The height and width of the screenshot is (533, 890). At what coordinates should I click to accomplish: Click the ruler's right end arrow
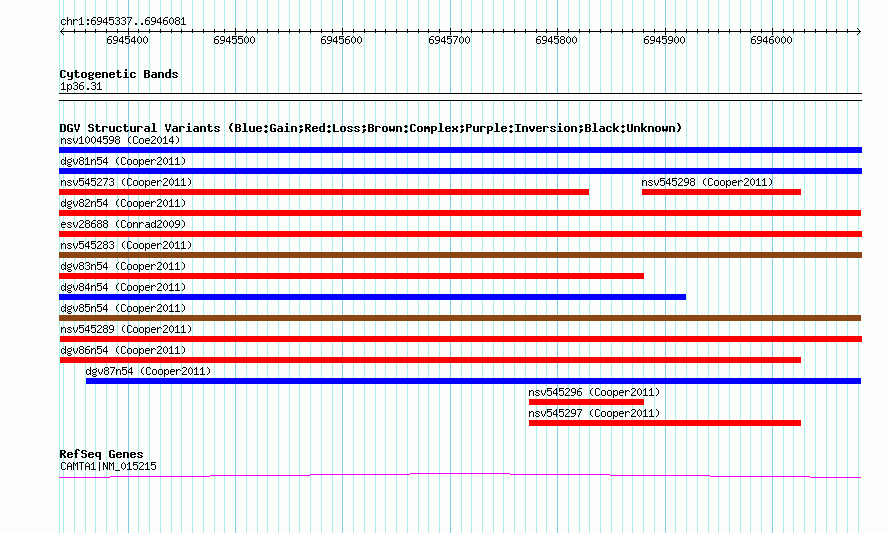859,32
